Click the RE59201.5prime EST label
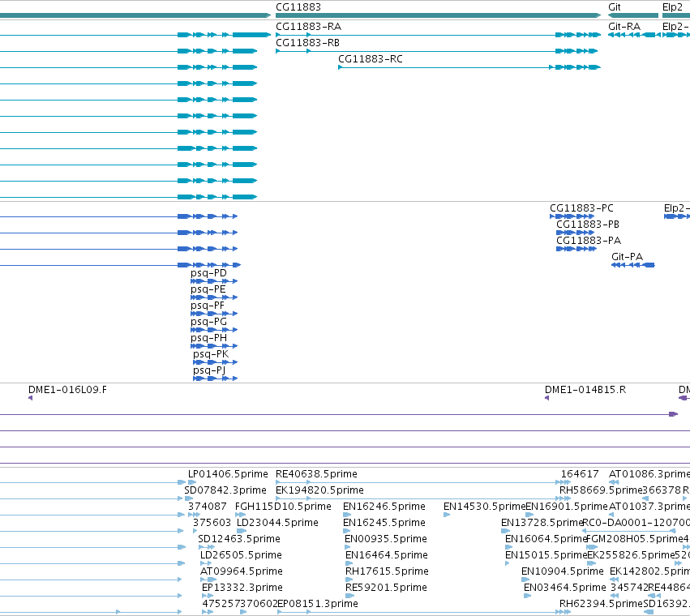This screenshot has width=690, height=616. point(386,588)
